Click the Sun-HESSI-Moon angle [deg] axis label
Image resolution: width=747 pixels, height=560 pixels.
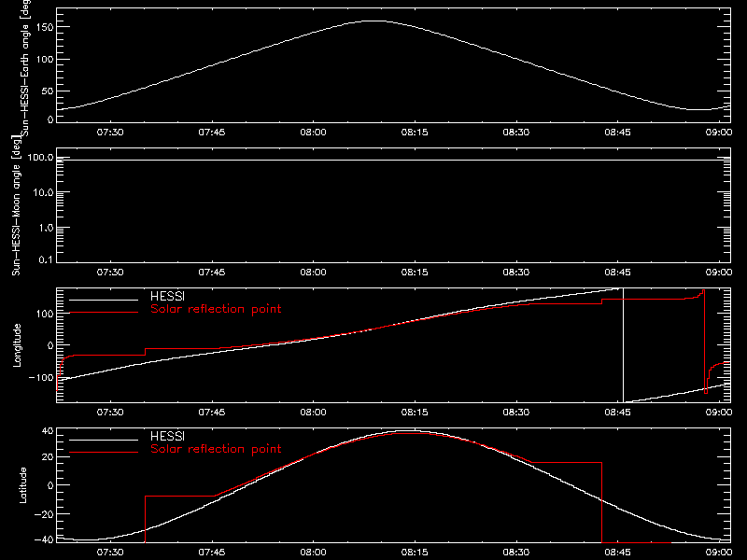[16, 205]
